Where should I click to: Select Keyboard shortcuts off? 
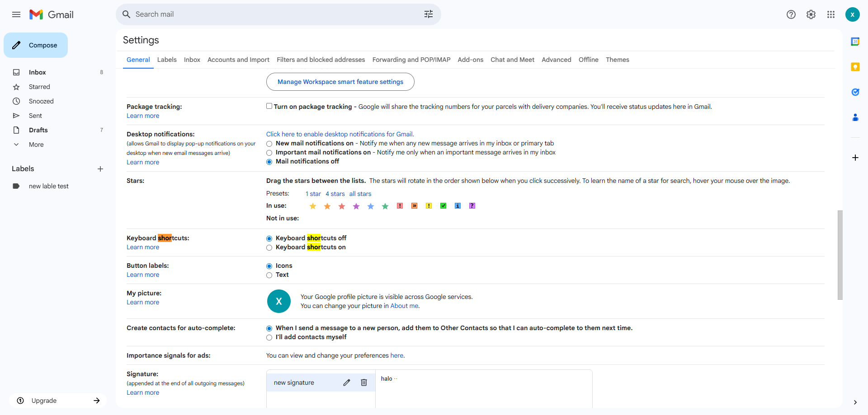tap(269, 238)
